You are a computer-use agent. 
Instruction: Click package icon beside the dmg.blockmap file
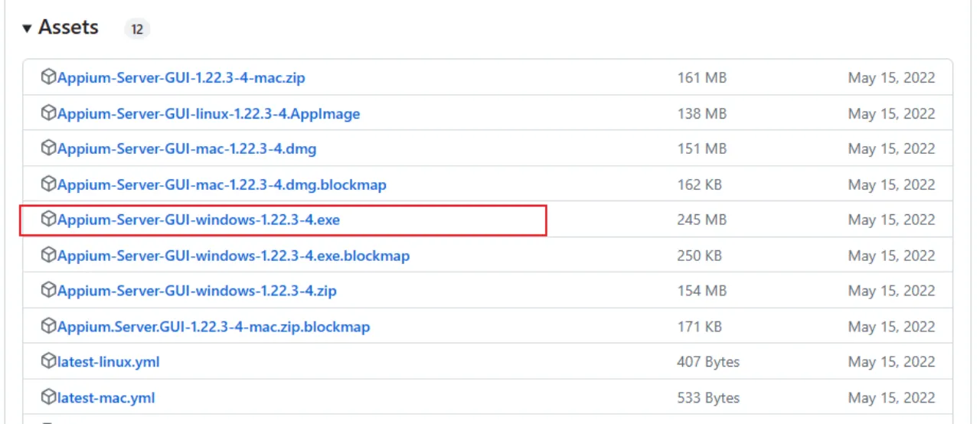click(x=48, y=184)
